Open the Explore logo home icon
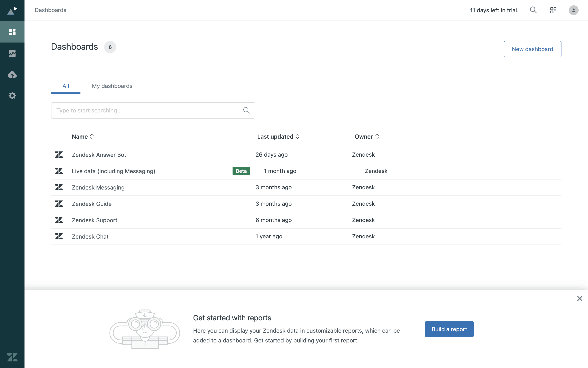This screenshot has width=588, height=368. click(x=12, y=10)
